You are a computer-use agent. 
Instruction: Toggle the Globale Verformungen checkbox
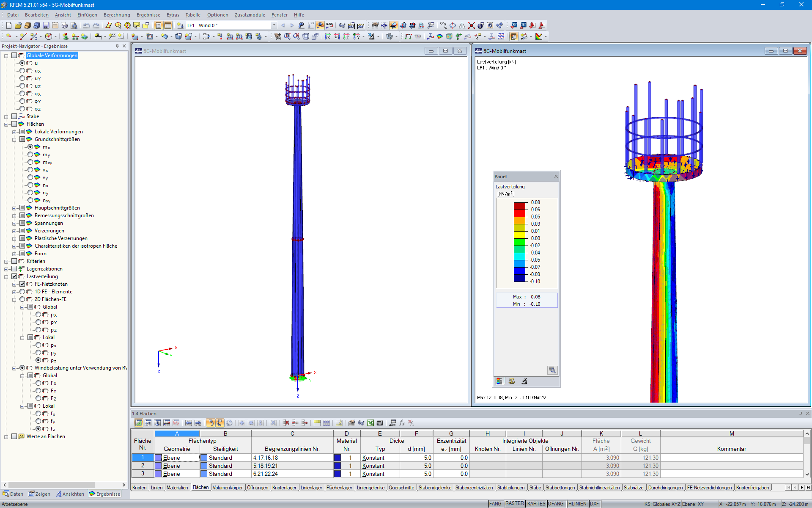(x=14, y=55)
